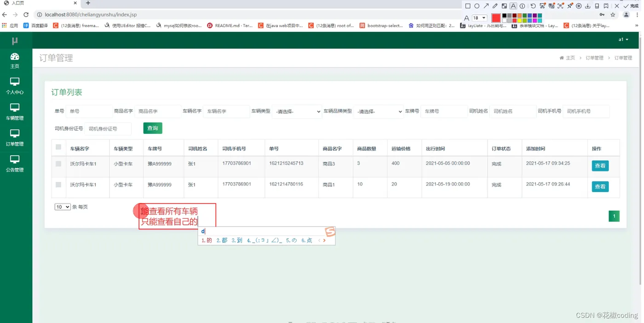Click 查看 for order 1621214780116
644x323 pixels.
pyautogui.click(x=600, y=187)
